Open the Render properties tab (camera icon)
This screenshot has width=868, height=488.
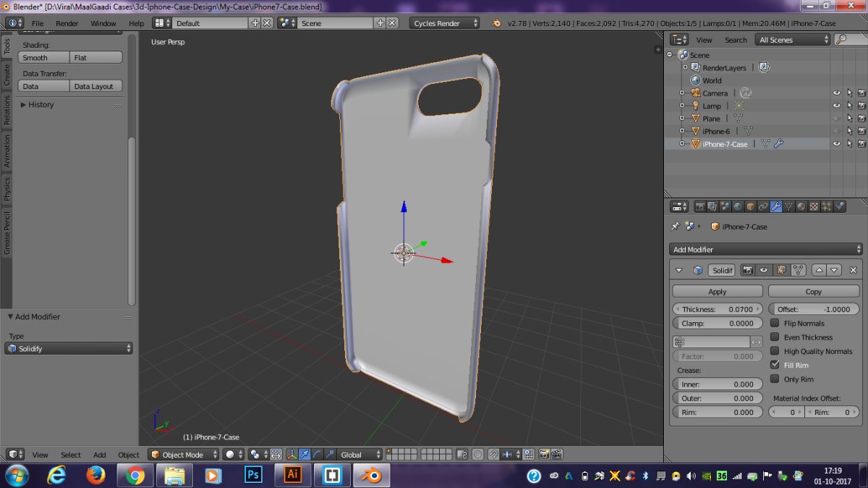tap(700, 206)
